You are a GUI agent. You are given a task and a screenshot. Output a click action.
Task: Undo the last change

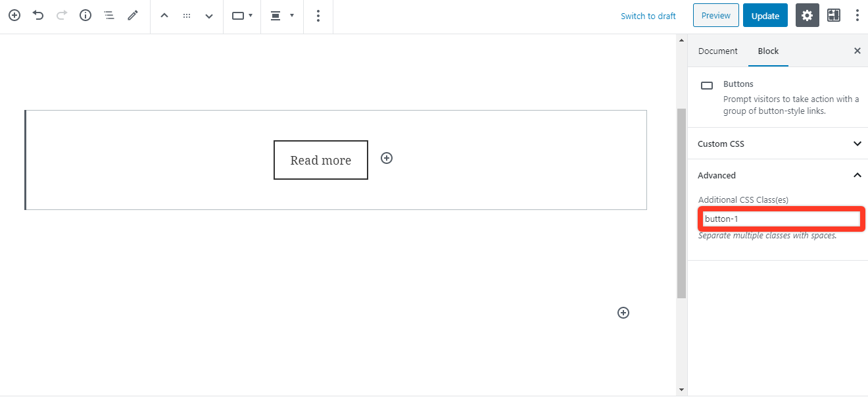coord(37,16)
